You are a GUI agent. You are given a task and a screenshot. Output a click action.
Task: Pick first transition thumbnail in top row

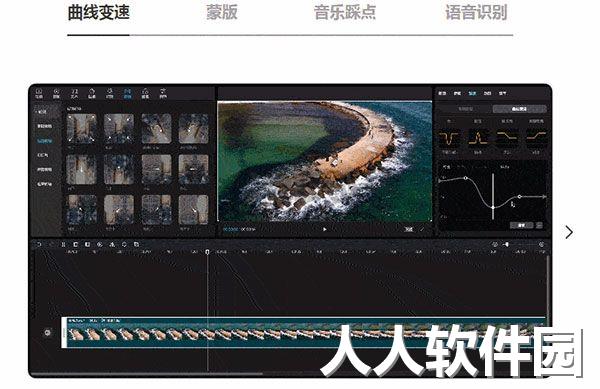(82, 129)
